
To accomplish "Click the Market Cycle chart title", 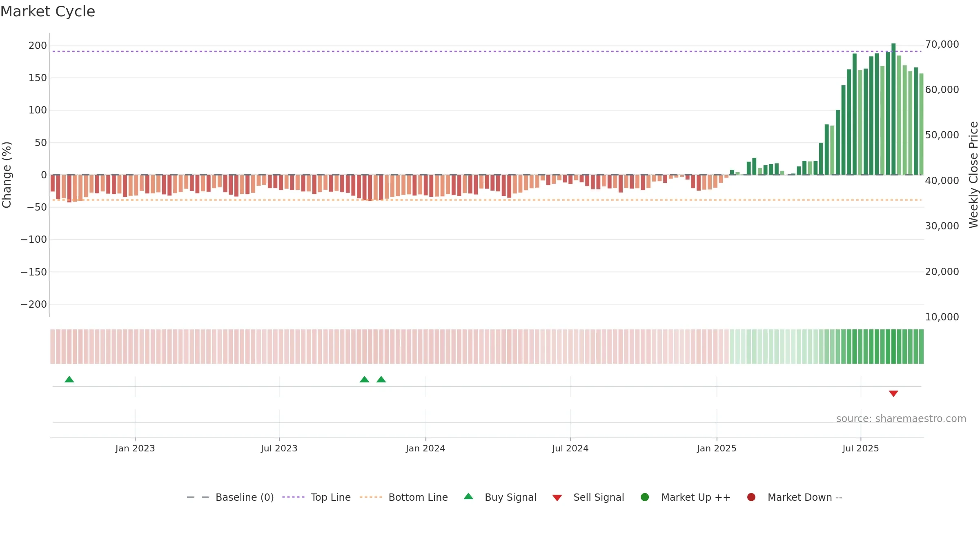I will tap(48, 11).
